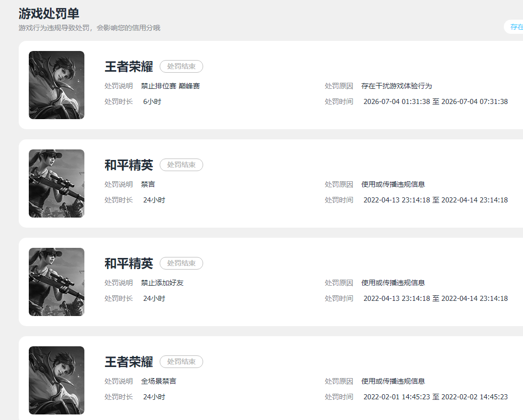Select the 游戏处罚单 page heading
This screenshot has height=420, width=523.
click(49, 14)
